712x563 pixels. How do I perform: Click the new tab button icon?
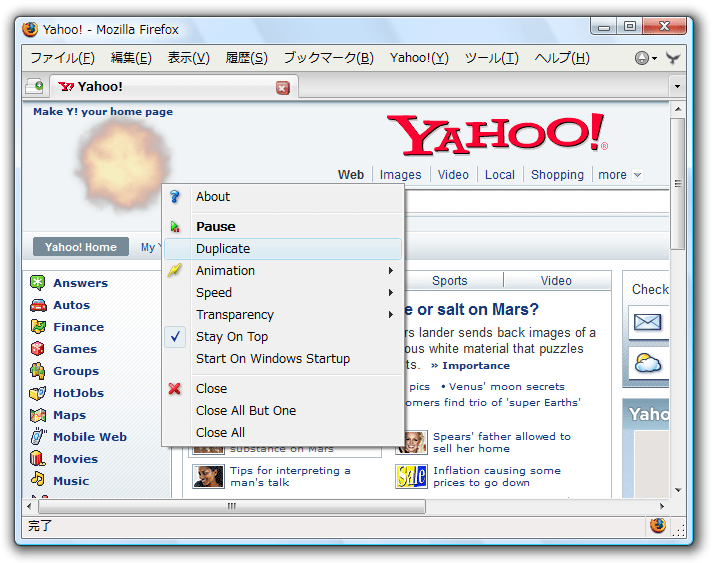coord(35,86)
